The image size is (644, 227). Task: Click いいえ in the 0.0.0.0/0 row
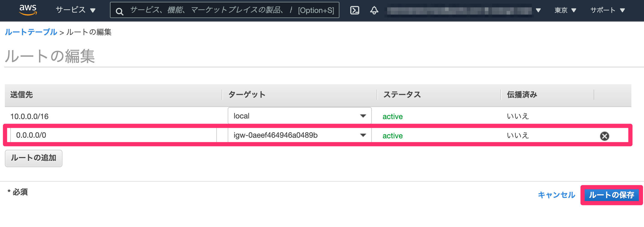(518, 135)
